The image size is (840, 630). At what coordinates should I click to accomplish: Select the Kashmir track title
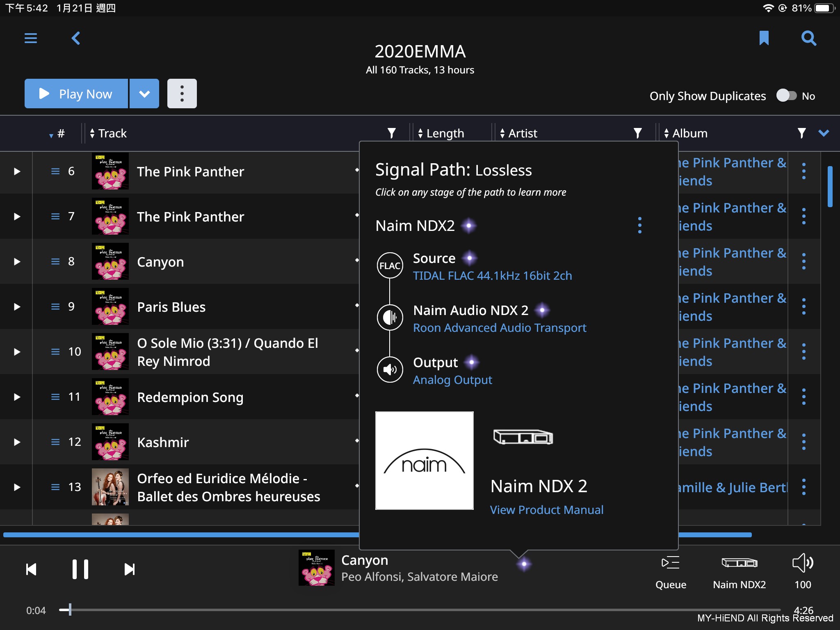click(x=163, y=442)
